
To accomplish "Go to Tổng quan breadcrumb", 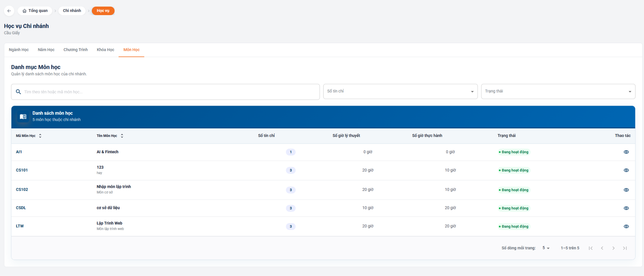I will (35, 11).
